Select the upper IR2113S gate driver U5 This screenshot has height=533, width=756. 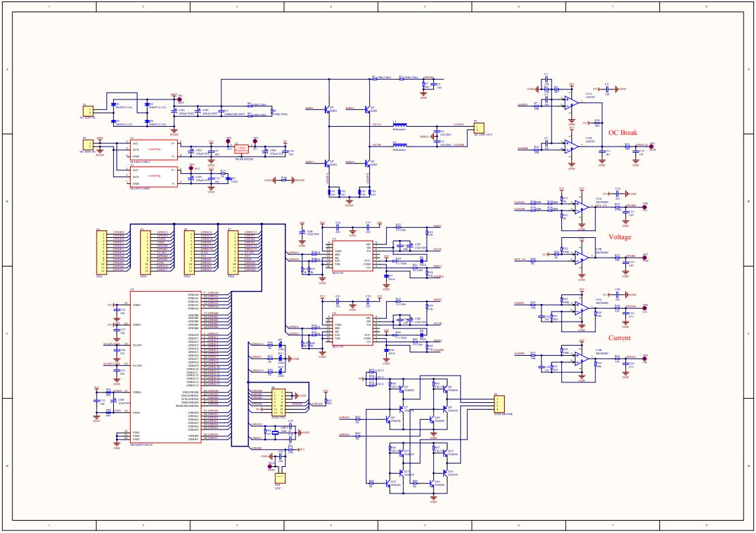tap(352, 256)
